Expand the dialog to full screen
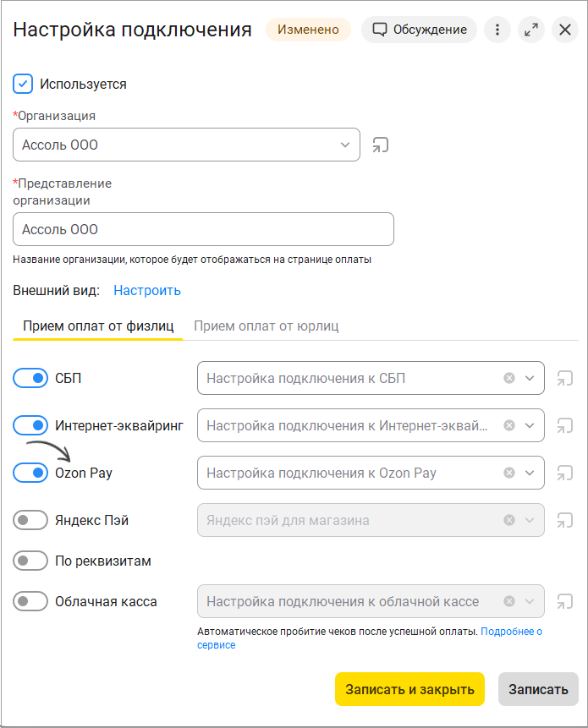588x728 pixels. click(x=530, y=30)
